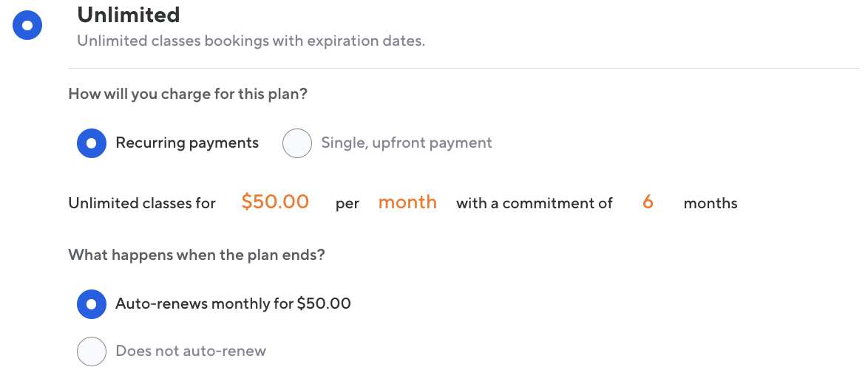Select the Single, upfront payment radio circle
The height and width of the screenshot is (384, 868).
(x=297, y=143)
